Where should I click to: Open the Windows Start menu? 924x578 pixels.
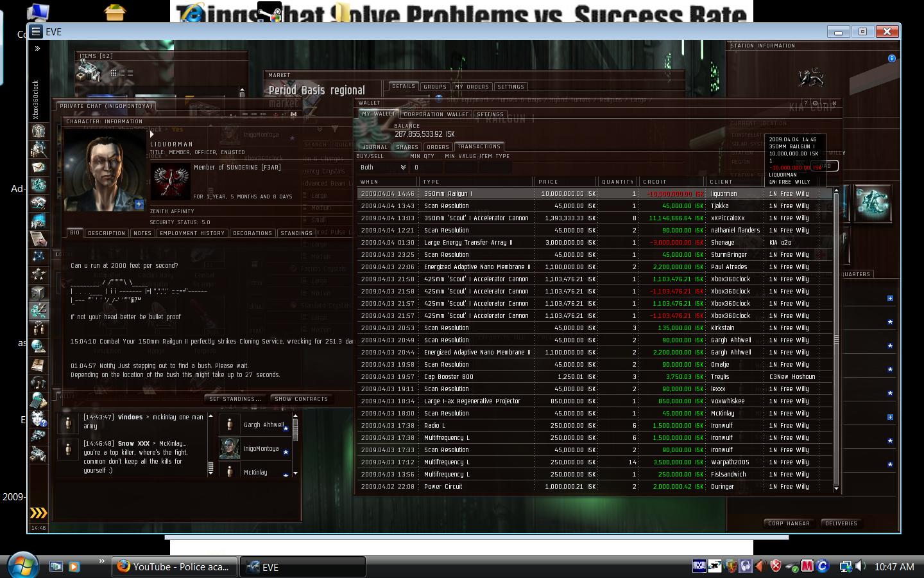pyautogui.click(x=24, y=565)
